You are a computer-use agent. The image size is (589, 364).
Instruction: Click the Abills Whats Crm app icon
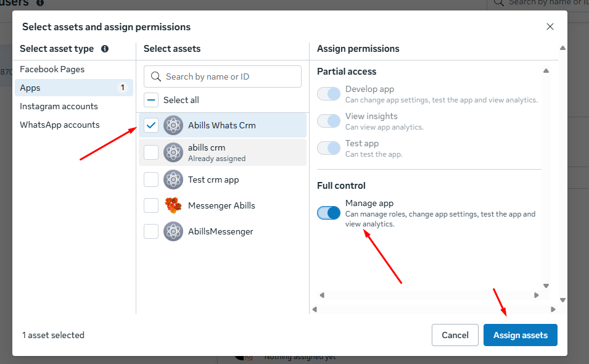173,125
